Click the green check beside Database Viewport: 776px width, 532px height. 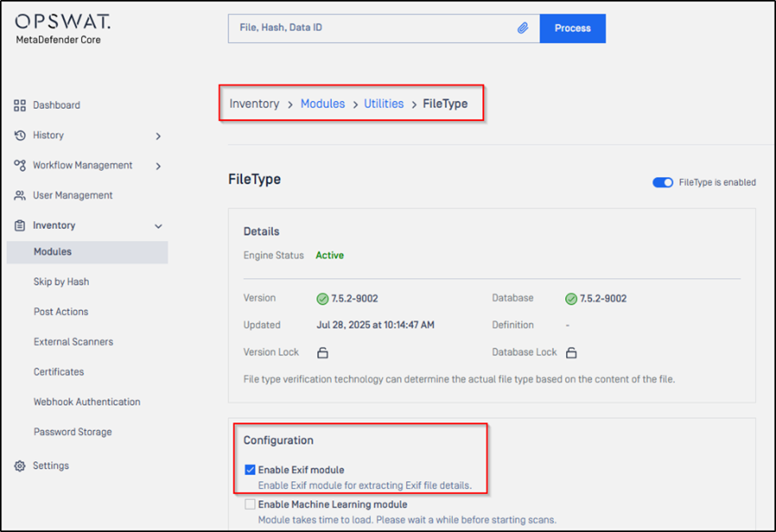[x=571, y=299]
